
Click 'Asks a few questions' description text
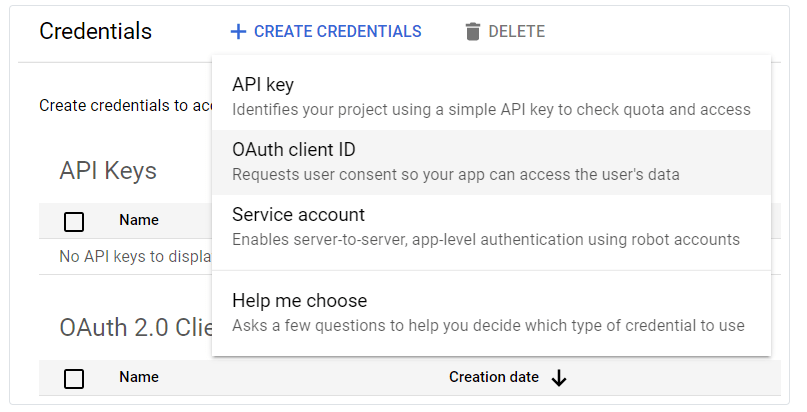coord(488,326)
